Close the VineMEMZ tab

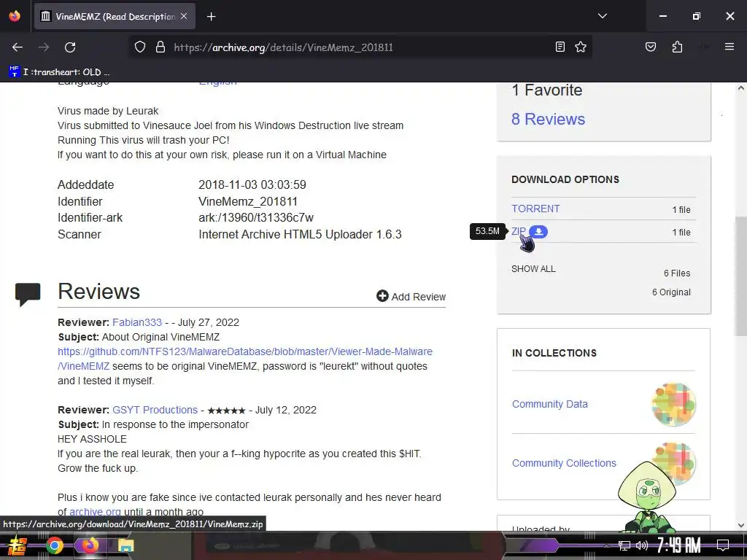[184, 16]
